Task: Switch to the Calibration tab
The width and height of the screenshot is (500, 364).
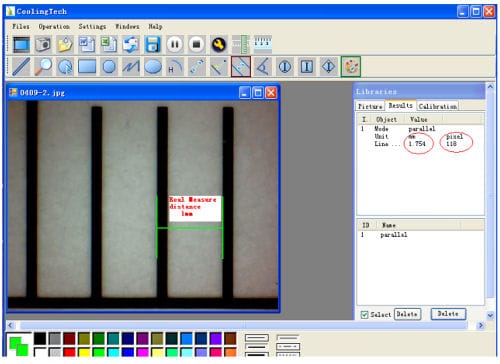Action: coord(438,106)
